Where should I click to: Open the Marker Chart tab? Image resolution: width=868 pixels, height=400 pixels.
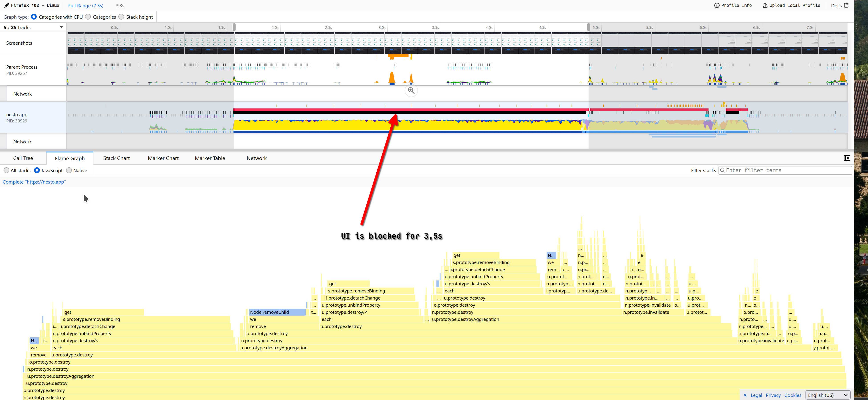coord(163,158)
